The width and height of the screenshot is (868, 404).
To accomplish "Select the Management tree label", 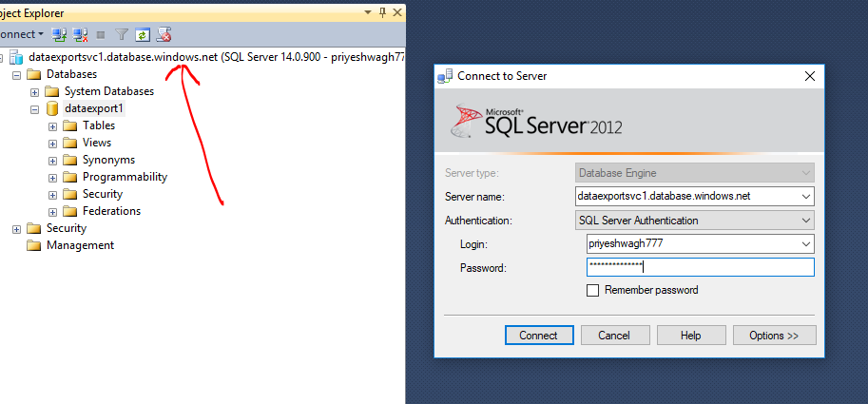I will 80,245.
